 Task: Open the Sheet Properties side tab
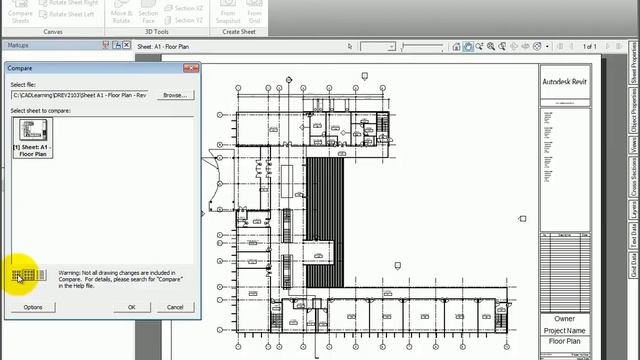point(633,62)
